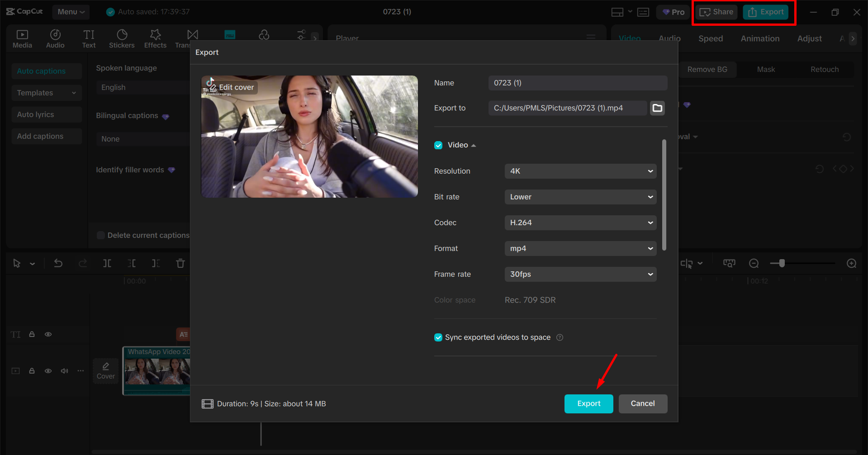Click the Edit cover pencil icon

(213, 87)
